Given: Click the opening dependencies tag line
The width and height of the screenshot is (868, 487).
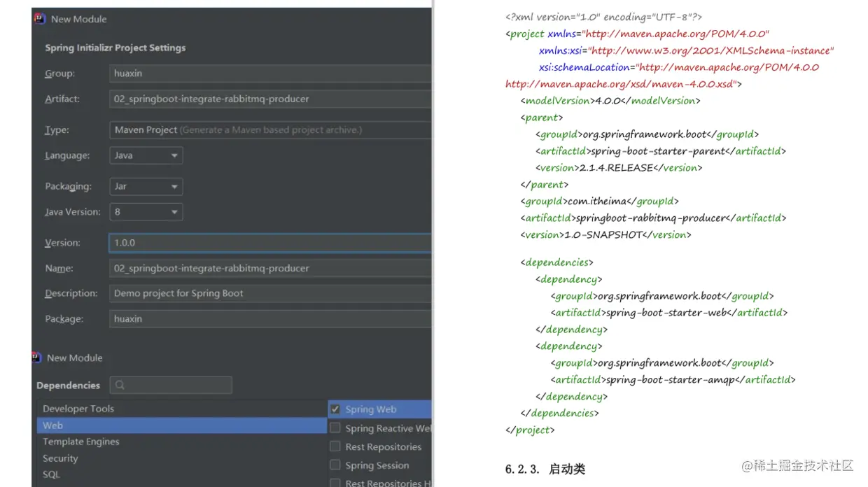Looking at the screenshot, I should pyautogui.click(x=556, y=262).
